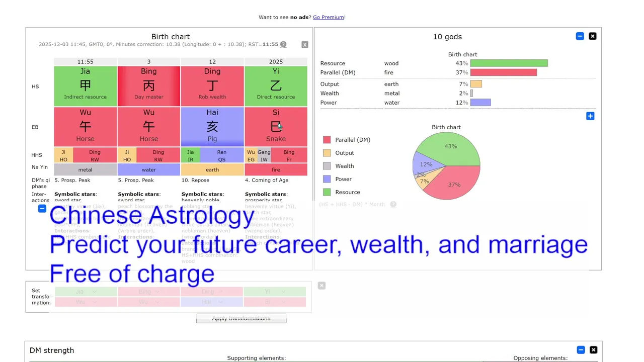
Task: Select the Yi Direct resource cell
Action: [276, 86]
